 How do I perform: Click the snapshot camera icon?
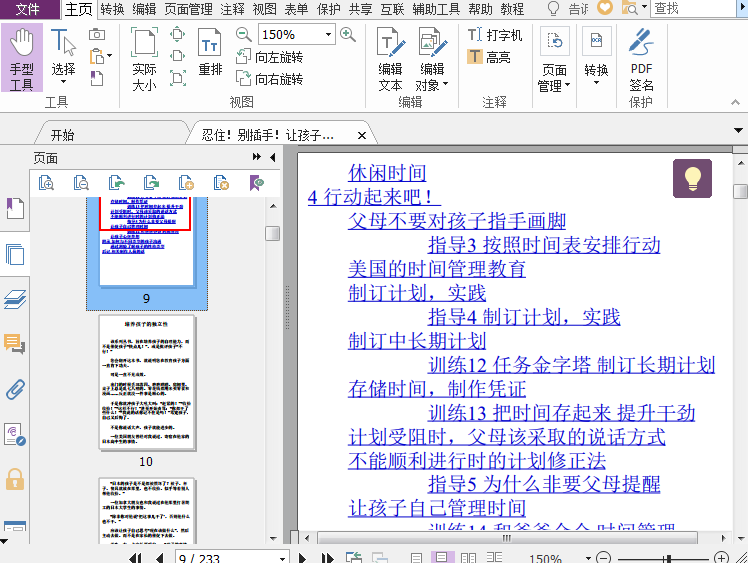click(x=97, y=34)
